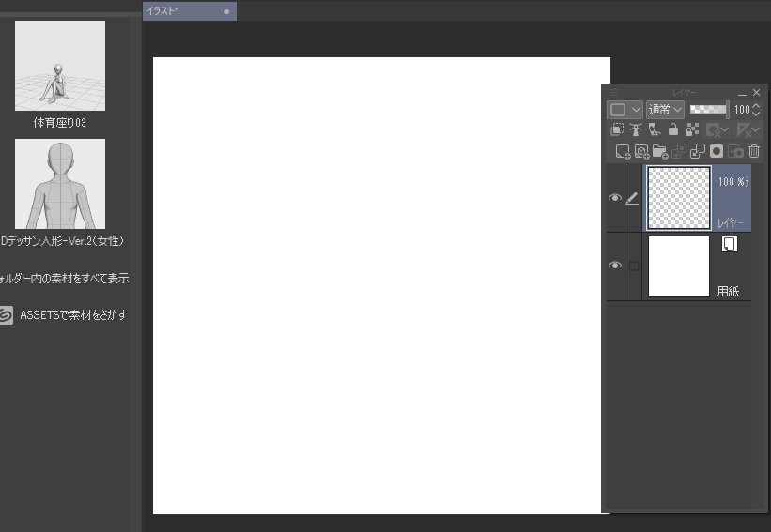This screenshot has width=771, height=532.
Task: Click Transfer to Lower Layer icon
Action: [679, 151]
